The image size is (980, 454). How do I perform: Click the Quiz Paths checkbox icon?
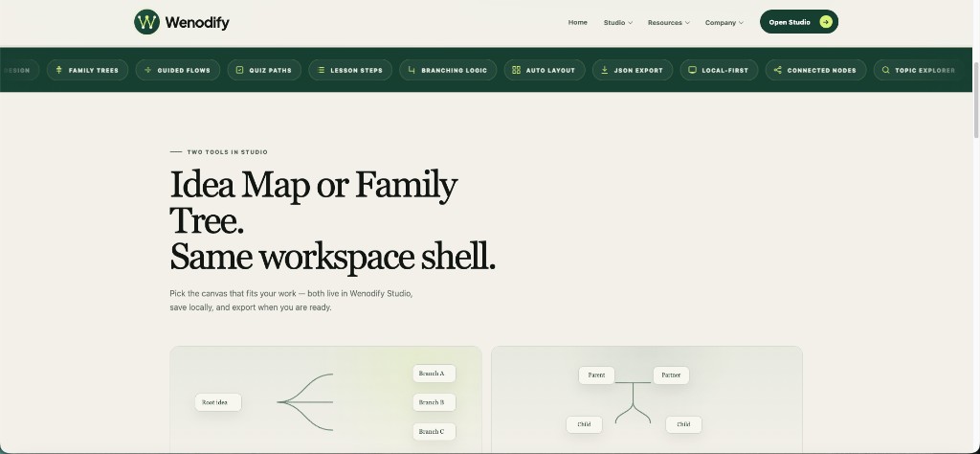(x=239, y=70)
